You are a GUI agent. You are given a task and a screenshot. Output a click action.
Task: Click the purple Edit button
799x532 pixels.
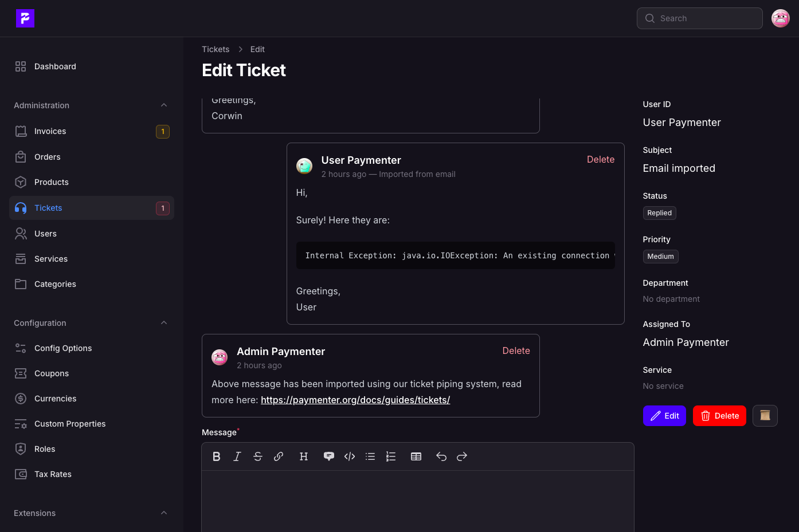[664, 416]
